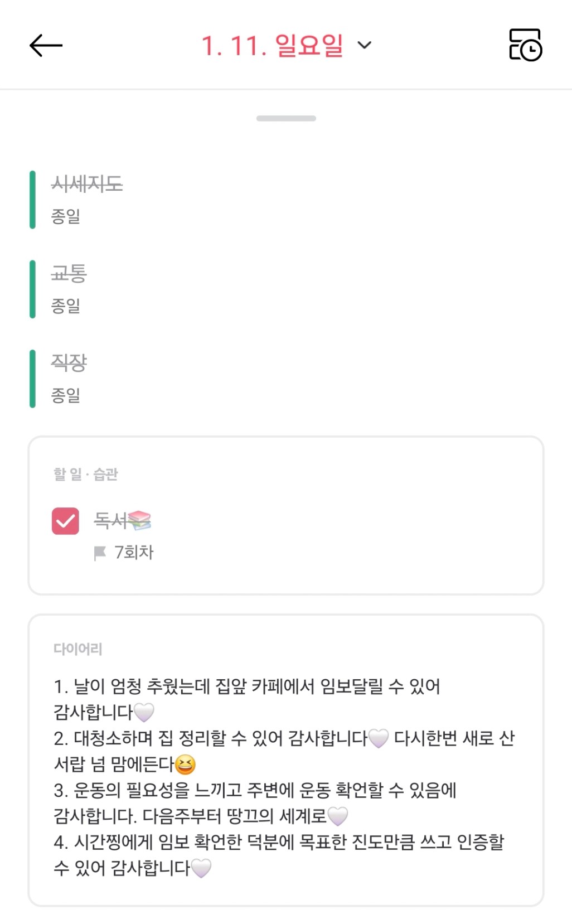Tap the 종일 label under 교통
This screenshot has width=572, height=924.
tap(66, 306)
